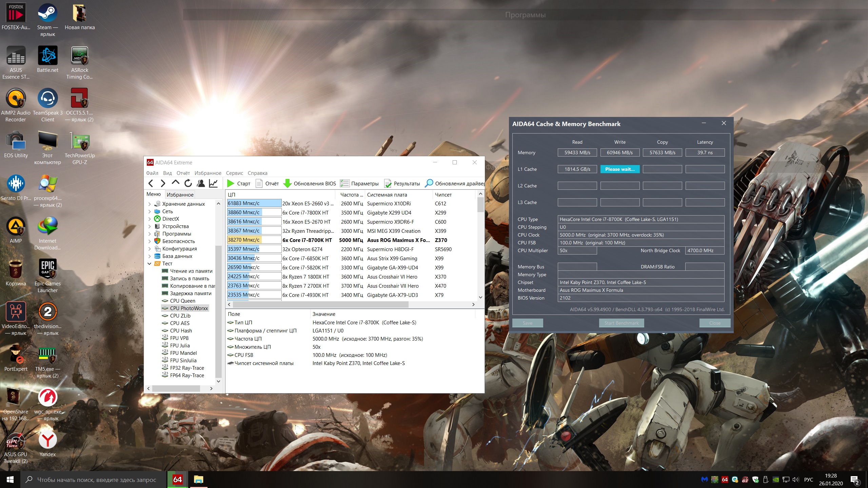Expand the DirectX tree node
The image size is (868, 488).
150,219
